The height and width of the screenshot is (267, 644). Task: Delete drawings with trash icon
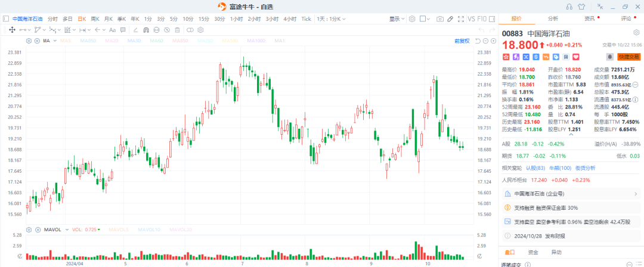tap(178, 30)
